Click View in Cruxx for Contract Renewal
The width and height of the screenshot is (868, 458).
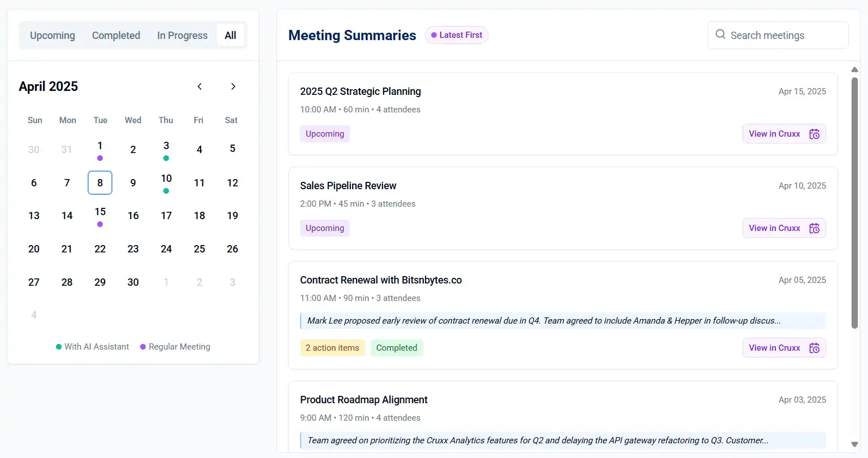[774, 348]
